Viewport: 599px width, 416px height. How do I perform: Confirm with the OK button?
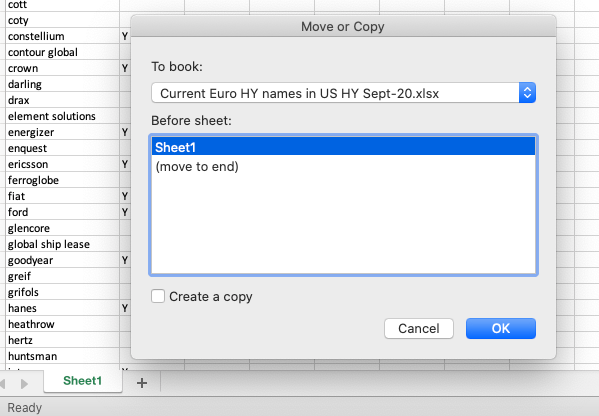click(x=500, y=329)
